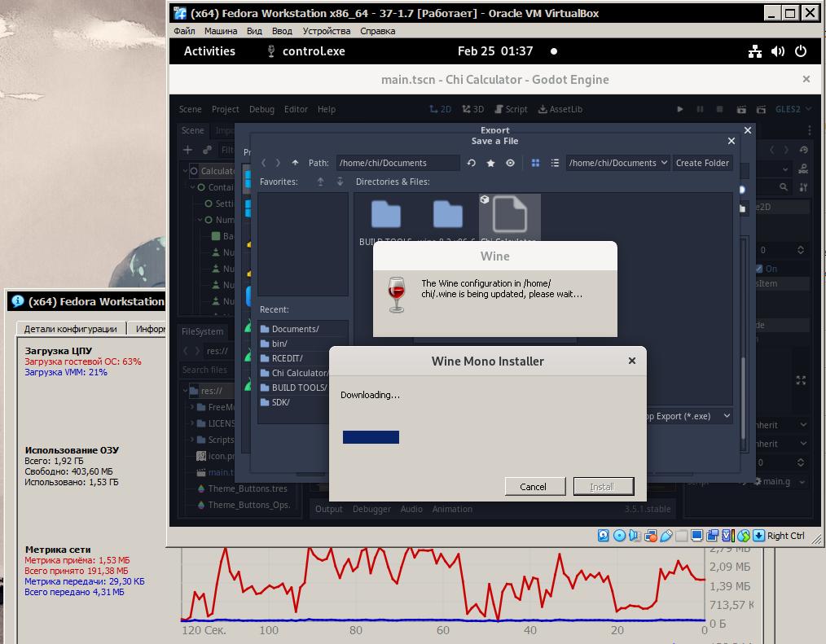
Task: Switch to the 3D workspace
Action: coord(473,110)
